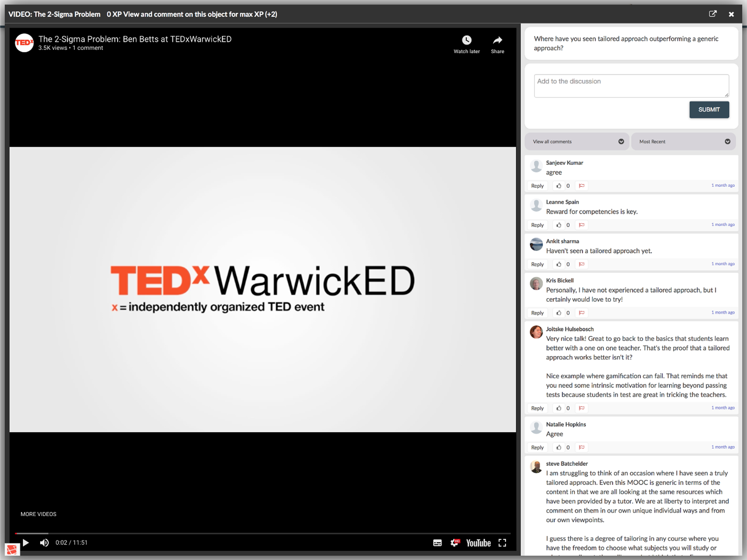Like Natalie Hopkins's comment
747x560 pixels.
[x=559, y=447]
